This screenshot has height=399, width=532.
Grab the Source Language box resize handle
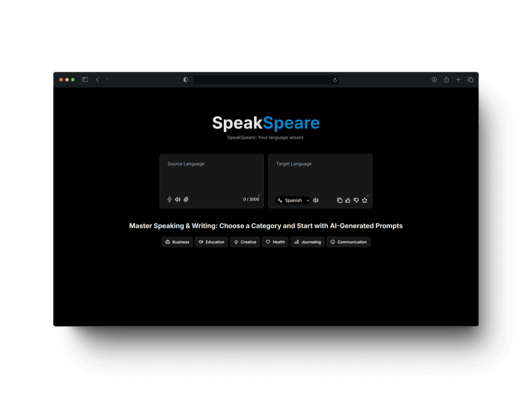point(259,195)
